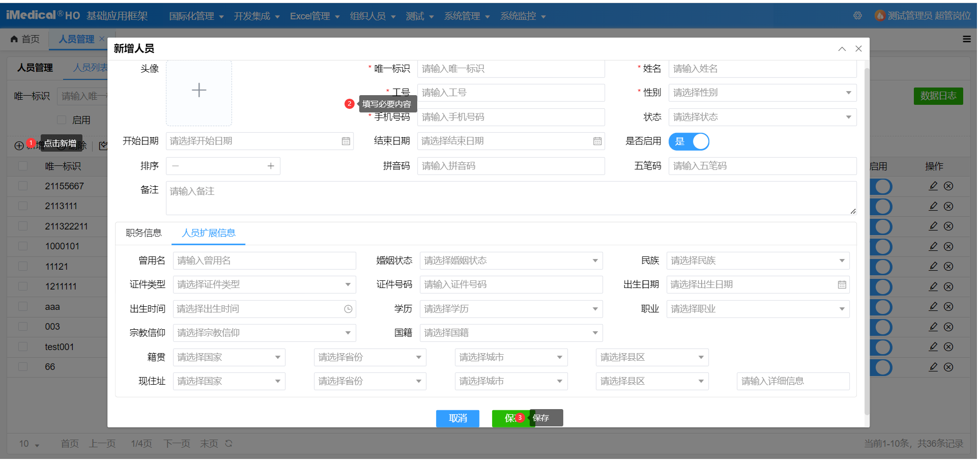
Task: Open calendar icon for 结束日期
Action: click(x=597, y=141)
